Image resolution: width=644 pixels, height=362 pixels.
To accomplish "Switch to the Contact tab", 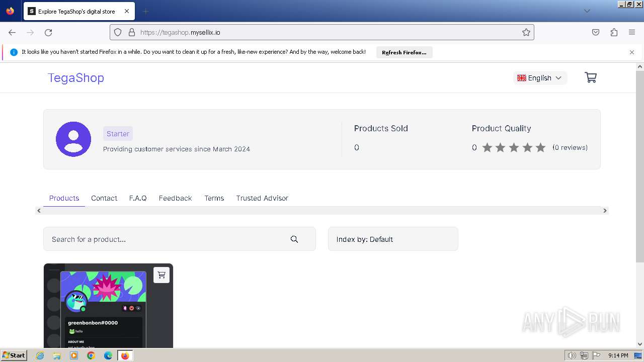I will point(104,198).
